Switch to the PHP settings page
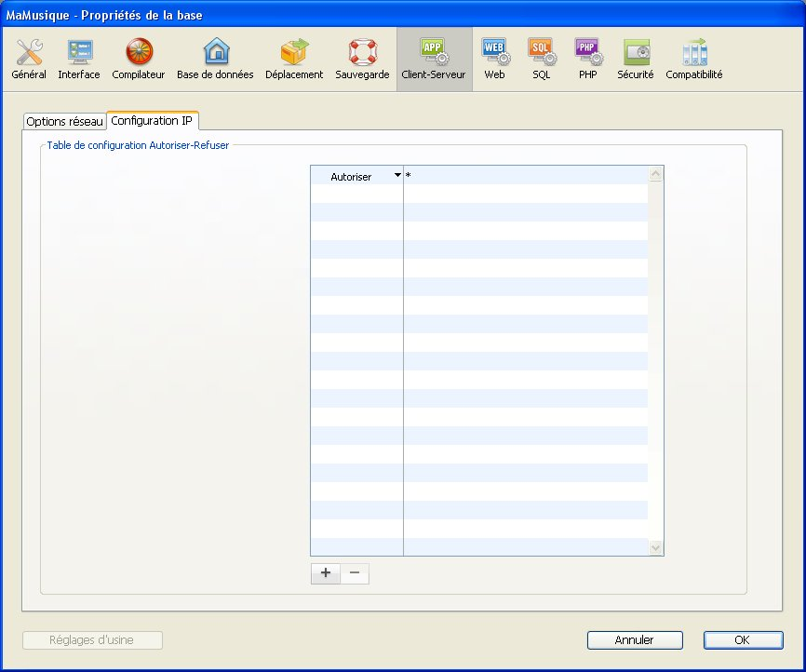The width and height of the screenshot is (806, 672). (587, 59)
